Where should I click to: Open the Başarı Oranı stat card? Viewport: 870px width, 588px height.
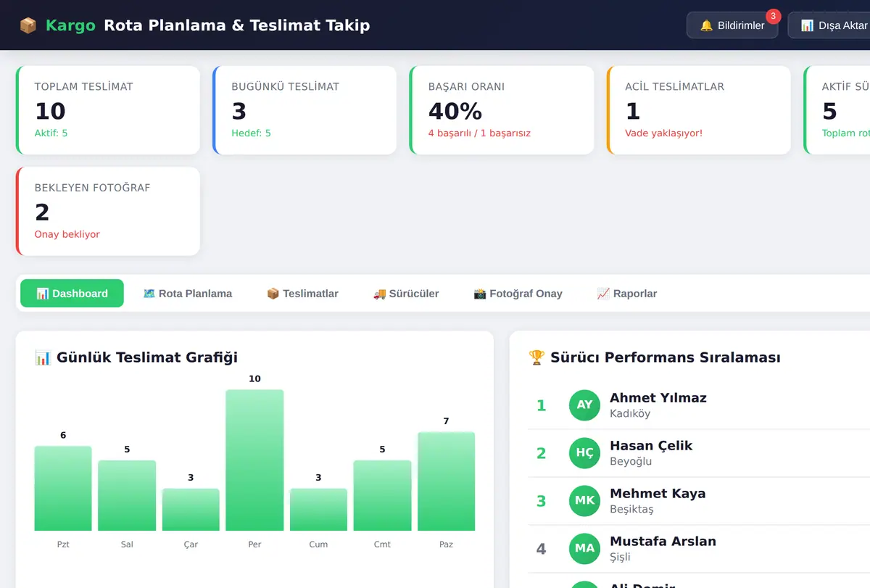coord(502,110)
